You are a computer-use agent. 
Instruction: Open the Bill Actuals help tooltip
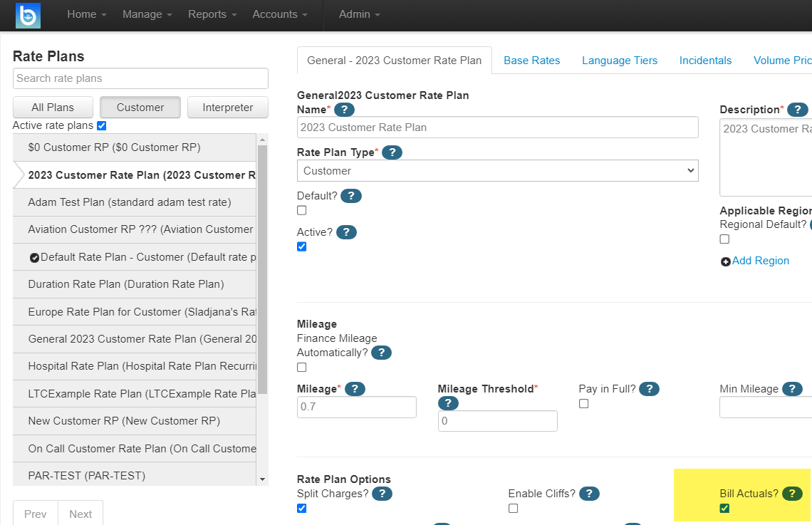pyautogui.click(x=791, y=493)
